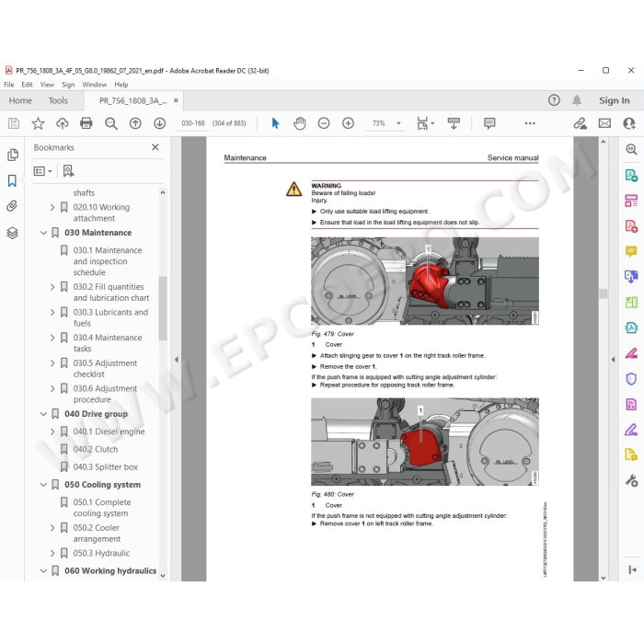Collapse the 030 Maintenance bookmark
The image size is (644, 644).
click(x=43, y=233)
